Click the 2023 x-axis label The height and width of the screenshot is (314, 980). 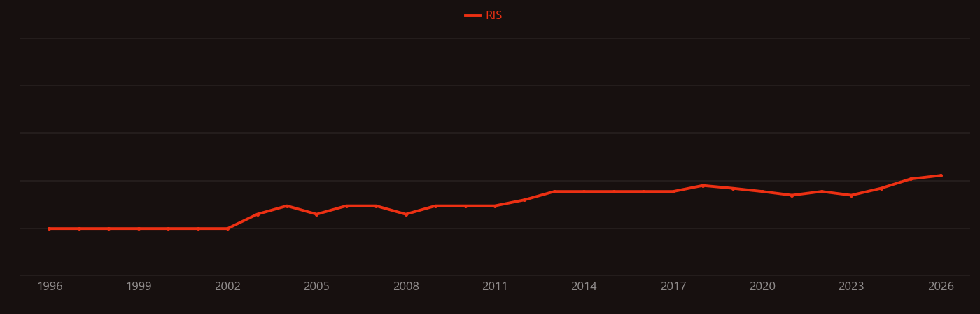[851, 287]
